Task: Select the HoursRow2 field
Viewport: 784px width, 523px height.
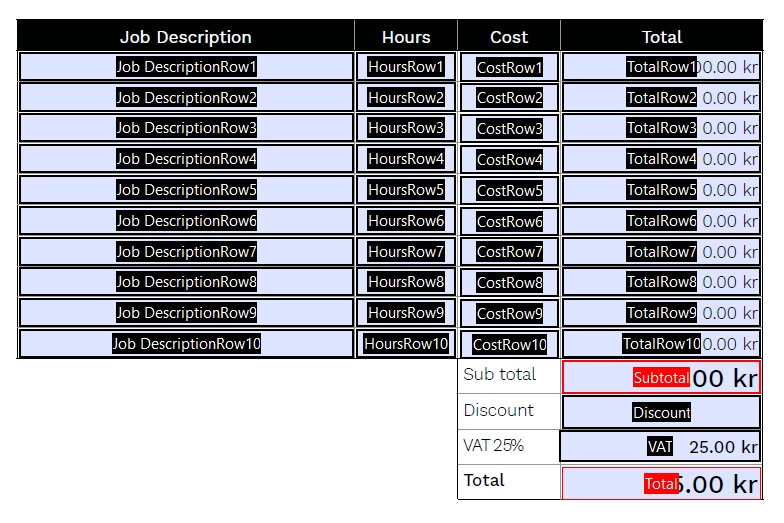Action: point(406,98)
